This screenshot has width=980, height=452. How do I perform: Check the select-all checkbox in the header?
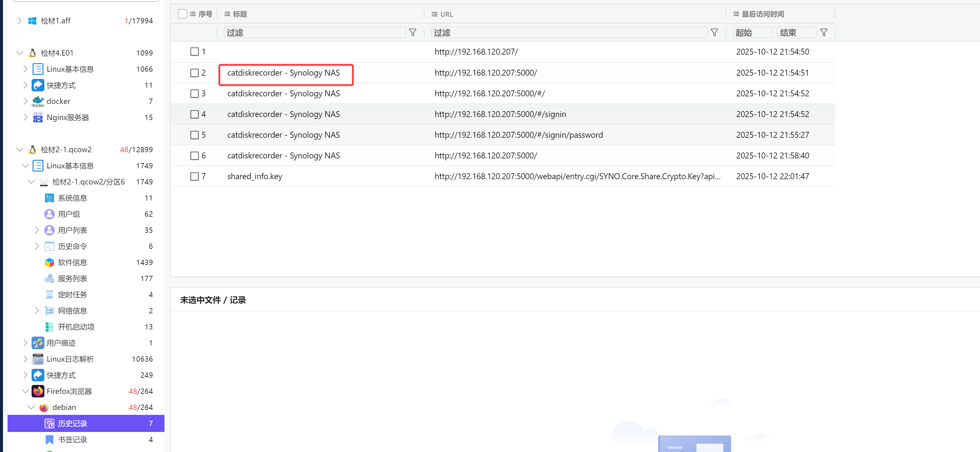(182, 14)
